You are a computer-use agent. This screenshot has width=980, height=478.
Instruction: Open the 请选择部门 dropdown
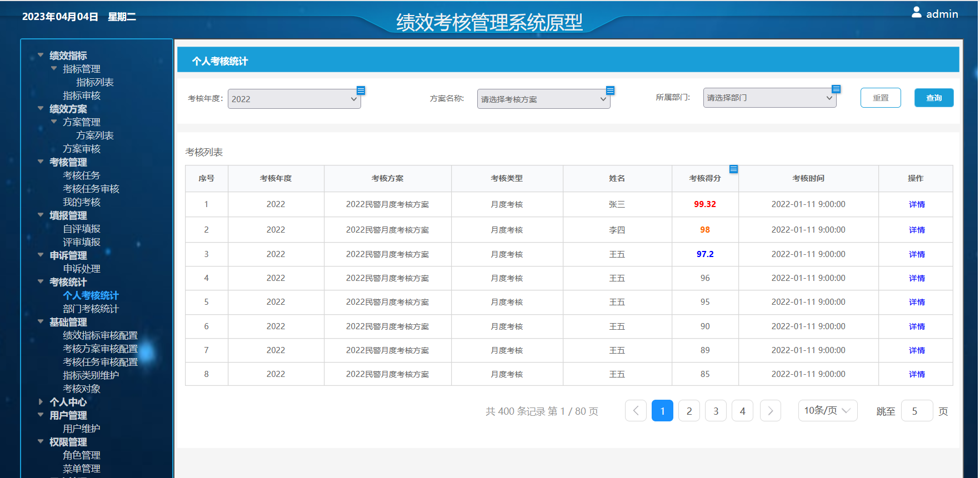click(769, 98)
